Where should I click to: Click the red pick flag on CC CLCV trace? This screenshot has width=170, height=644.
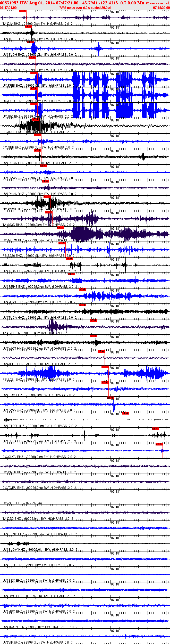(159, 444)
